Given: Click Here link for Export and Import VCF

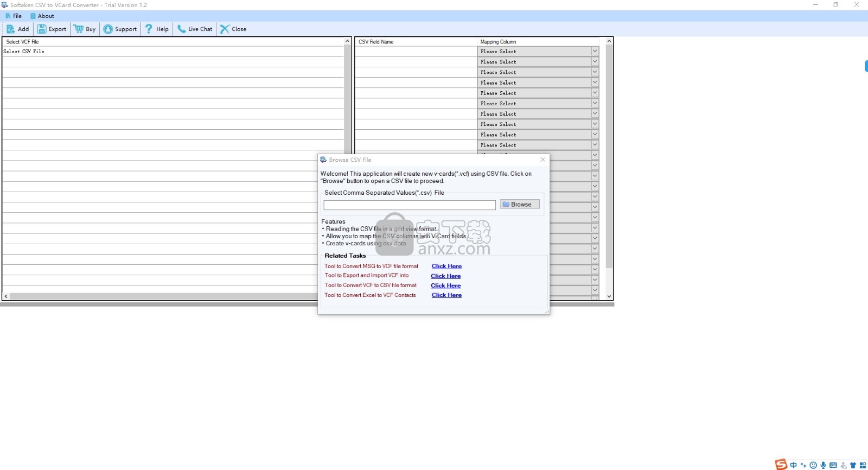Looking at the screenshot, I should pyautogui.click(x=446, y=276).
